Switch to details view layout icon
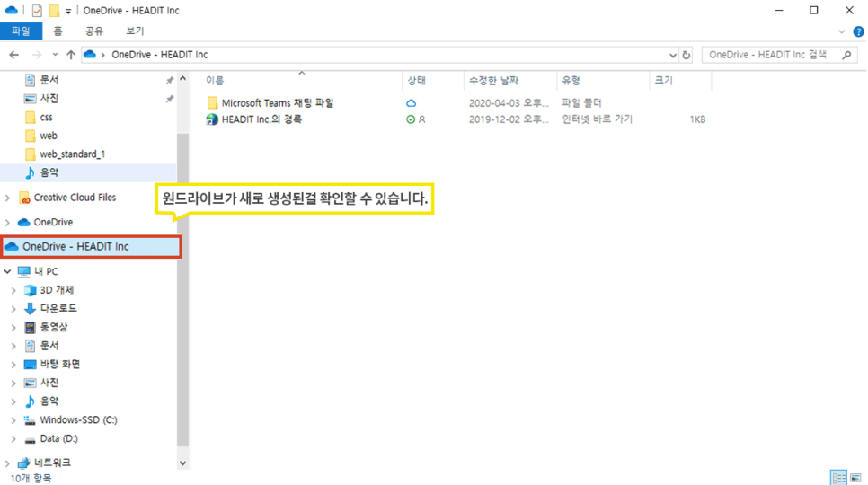The height and width of the screenshot is (485, 868). tap(839, 477)
